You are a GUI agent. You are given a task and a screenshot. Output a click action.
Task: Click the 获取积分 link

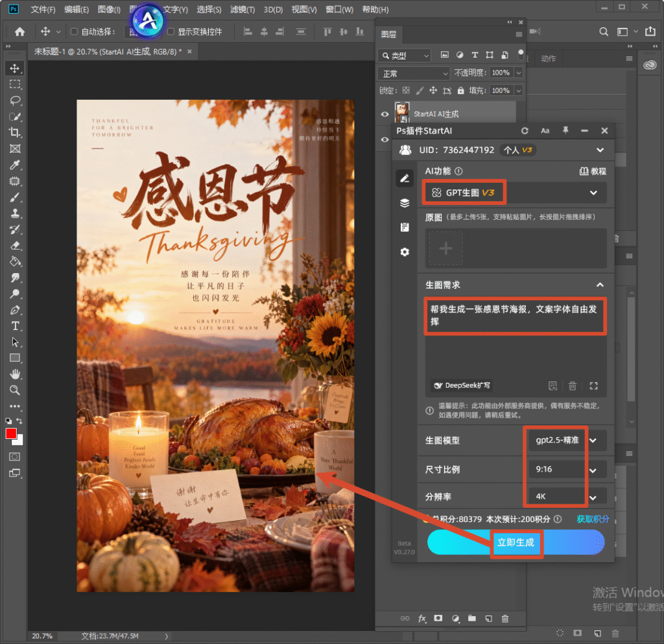pos(593,519)
